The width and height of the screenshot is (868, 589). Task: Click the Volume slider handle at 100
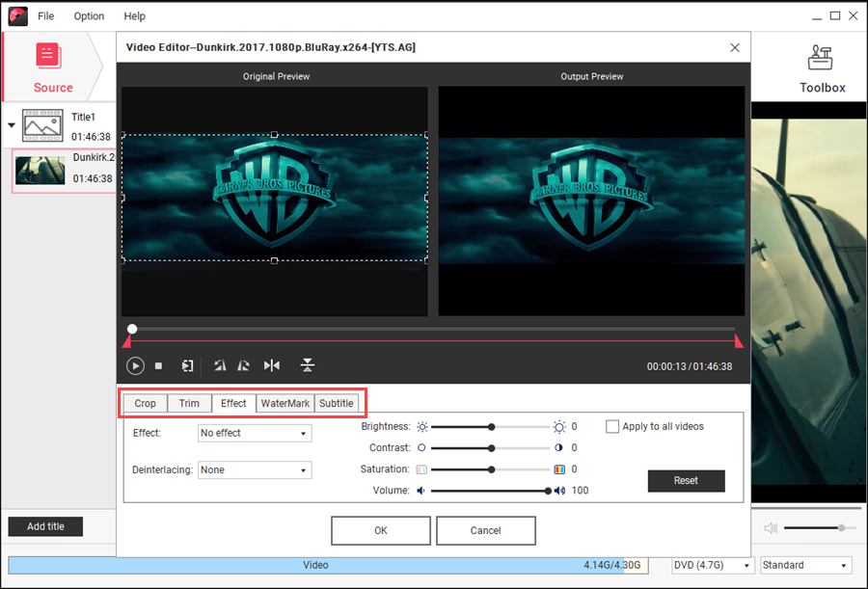click(x=548, y=491)
